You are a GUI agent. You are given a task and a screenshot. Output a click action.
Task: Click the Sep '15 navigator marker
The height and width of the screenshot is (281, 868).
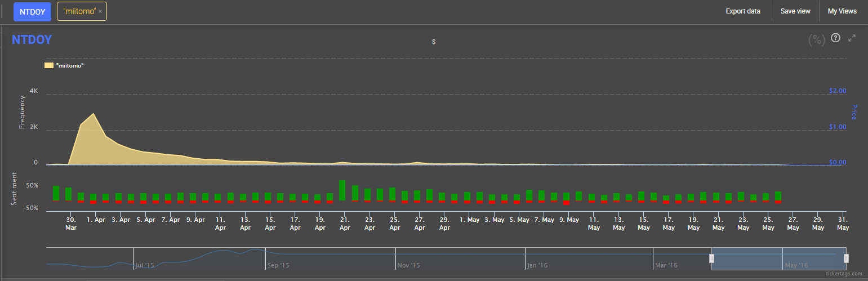[x=278, y=265]
